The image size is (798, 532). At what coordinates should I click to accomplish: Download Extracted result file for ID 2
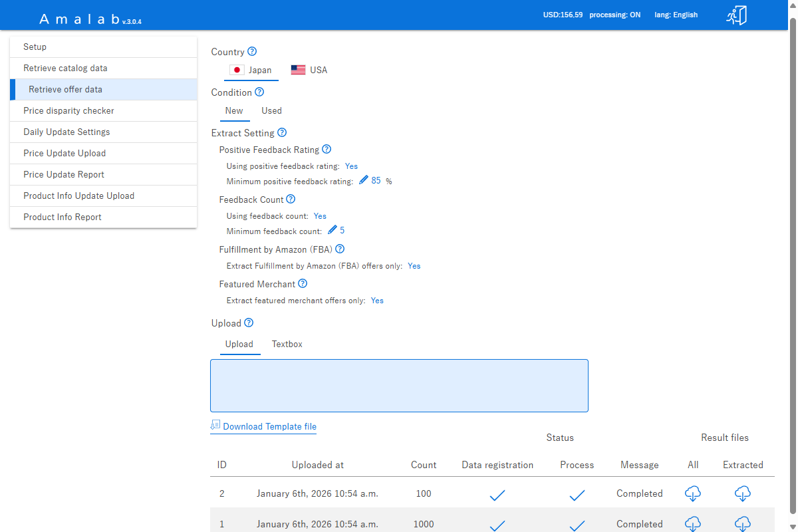[743, 493]
